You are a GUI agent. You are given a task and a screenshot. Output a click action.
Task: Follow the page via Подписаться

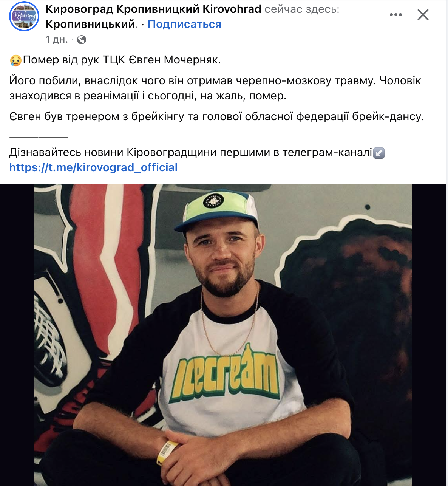pos(184,24)
